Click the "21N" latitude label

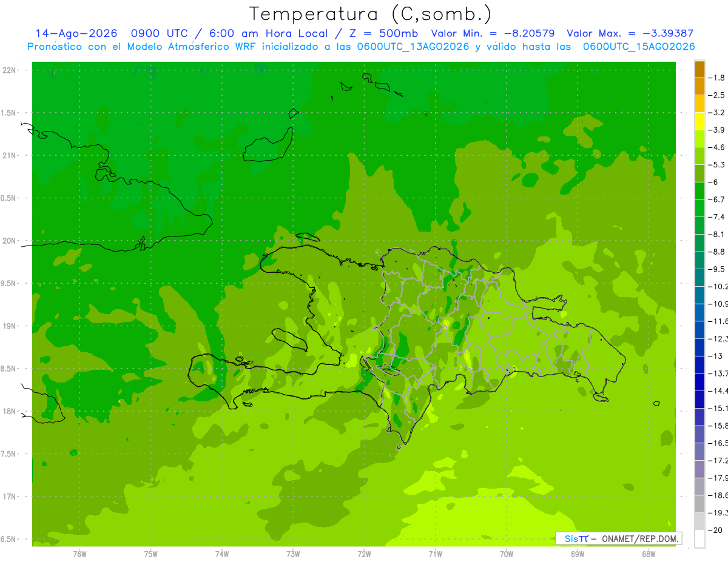(10, 155)
